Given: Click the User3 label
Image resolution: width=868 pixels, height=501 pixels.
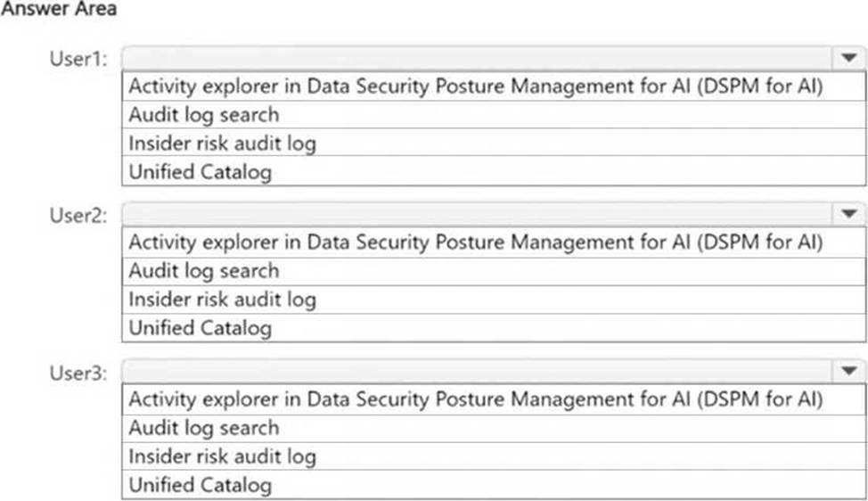Looking at the screenshot, I should tap(79, 372).
